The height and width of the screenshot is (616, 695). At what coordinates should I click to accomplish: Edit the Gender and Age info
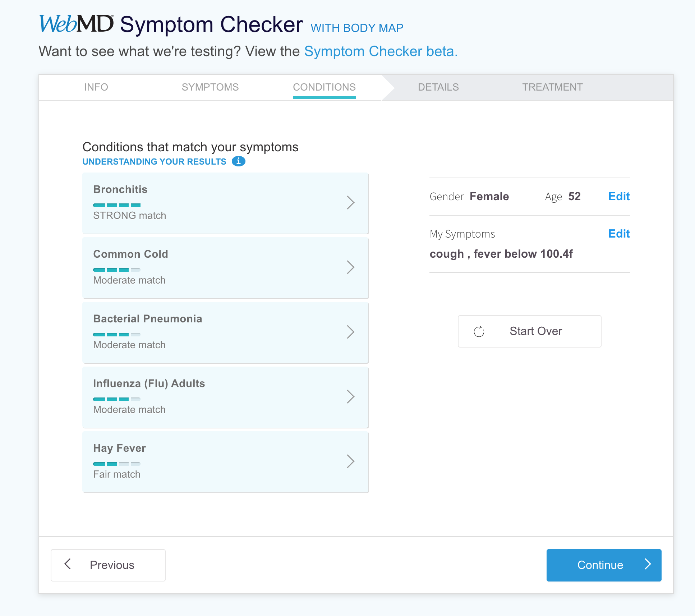[619, 196]
